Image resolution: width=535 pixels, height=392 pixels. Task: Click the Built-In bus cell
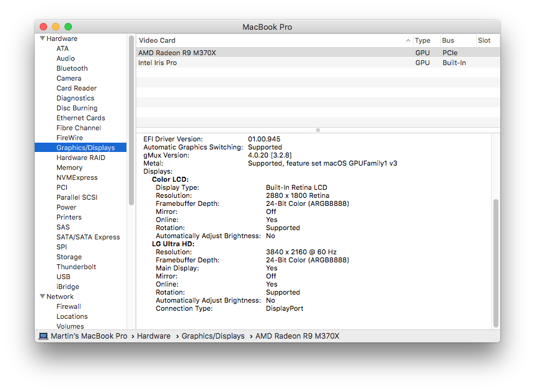click(454, 63)
